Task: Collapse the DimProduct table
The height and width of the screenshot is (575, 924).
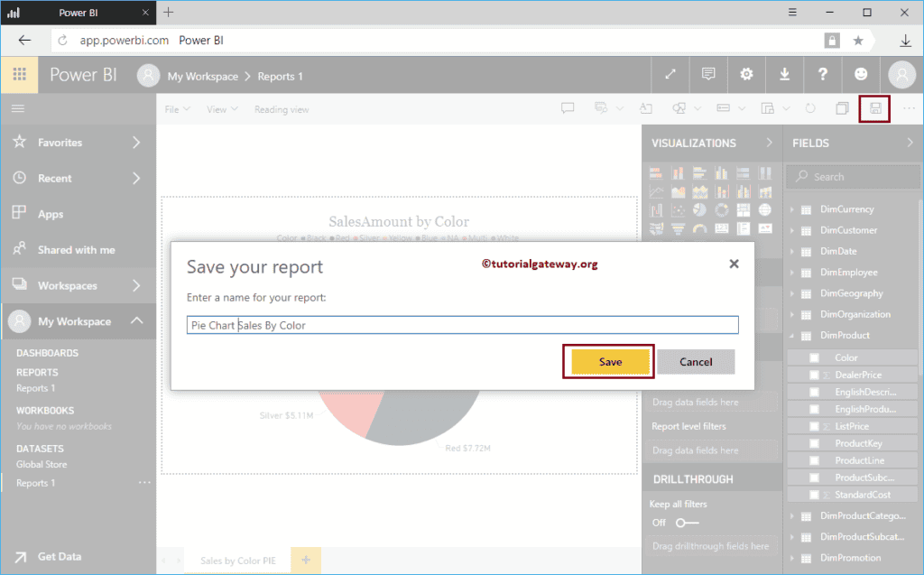Action: click(x=792, y=336)
